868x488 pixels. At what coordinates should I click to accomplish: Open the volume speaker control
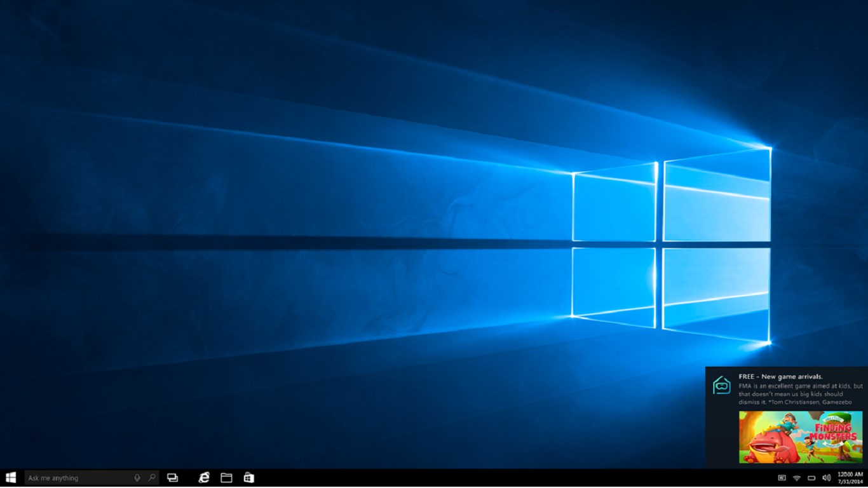click(826, 478)
